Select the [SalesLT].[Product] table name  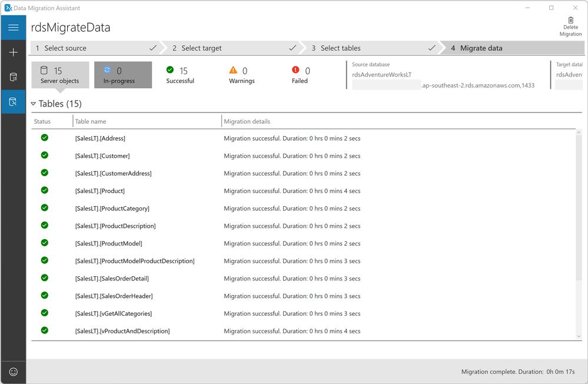[x=99, y=191]
